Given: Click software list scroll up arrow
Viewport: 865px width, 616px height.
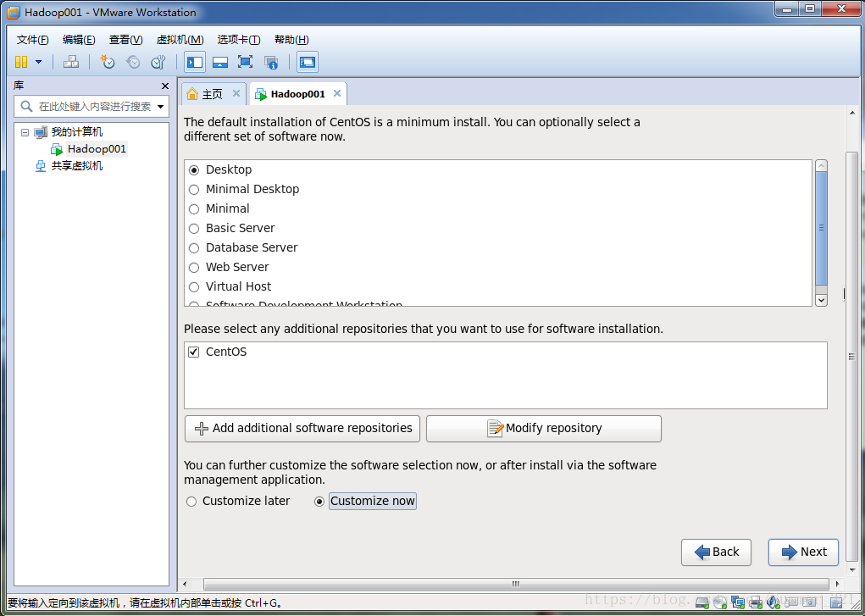Looking at the screenshot, I should tap(821, 166).
